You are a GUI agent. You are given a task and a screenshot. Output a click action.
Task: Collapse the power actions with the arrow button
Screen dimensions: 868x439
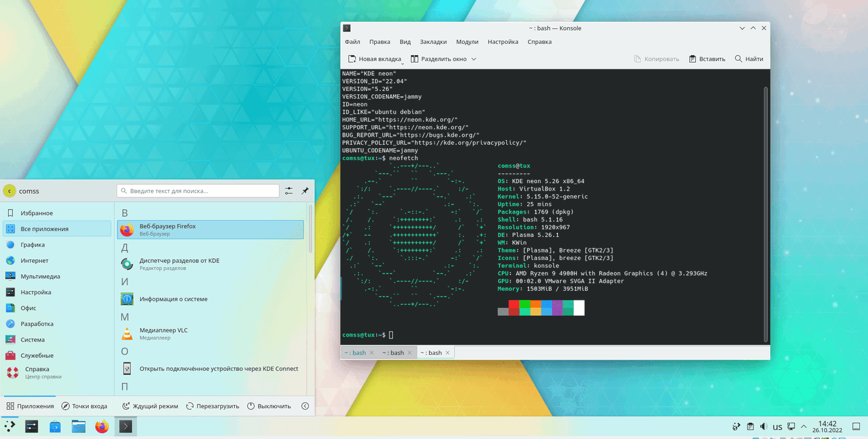[x=305, y=406]
